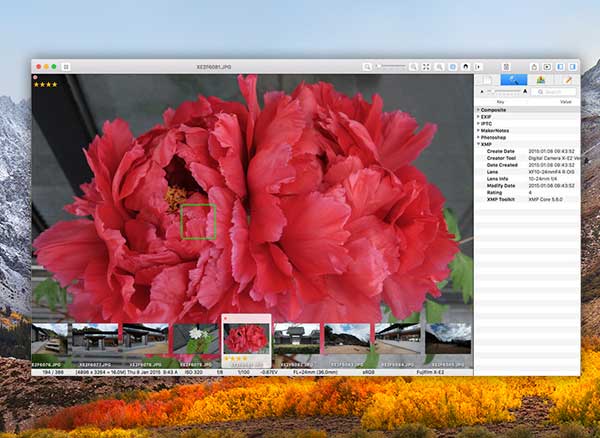Expand the EXIF metadata group

pyautogui.click(x=478, y=117)
